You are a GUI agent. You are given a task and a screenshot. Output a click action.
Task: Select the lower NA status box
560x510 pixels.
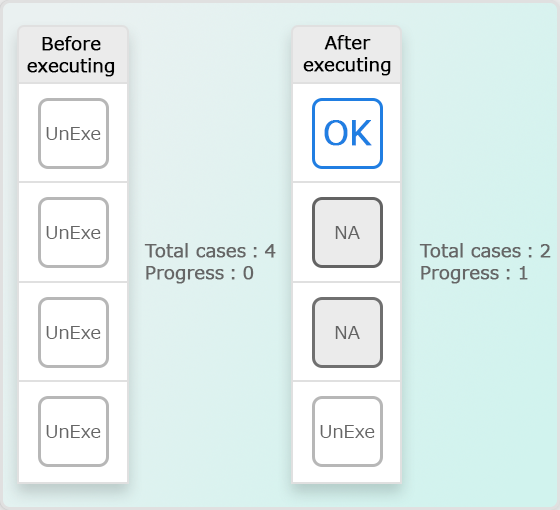[348, 332]
